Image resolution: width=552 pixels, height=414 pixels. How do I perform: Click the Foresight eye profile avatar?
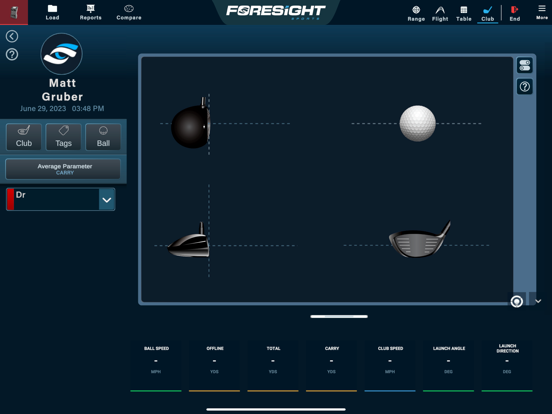[62, 54]
